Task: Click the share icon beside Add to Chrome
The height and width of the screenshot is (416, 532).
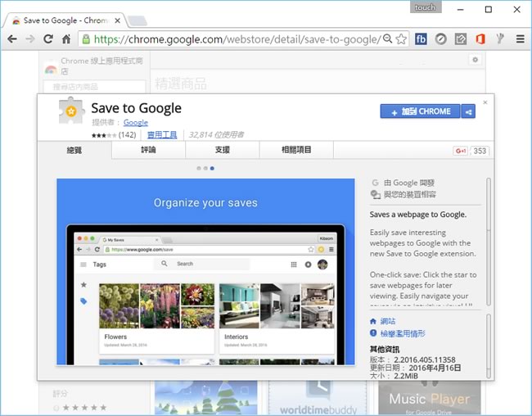Action: point(468,111)
